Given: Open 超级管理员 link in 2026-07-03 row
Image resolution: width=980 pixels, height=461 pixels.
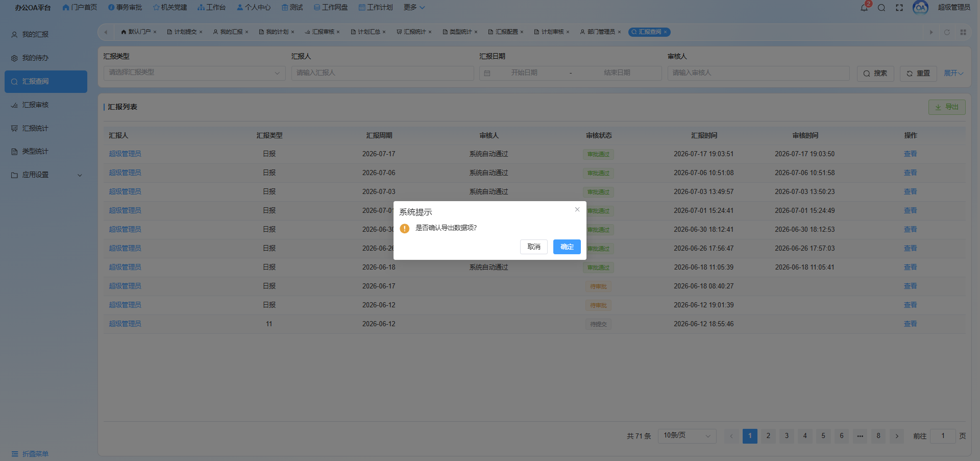Looking at the screenshot, I should pos(125,191).
